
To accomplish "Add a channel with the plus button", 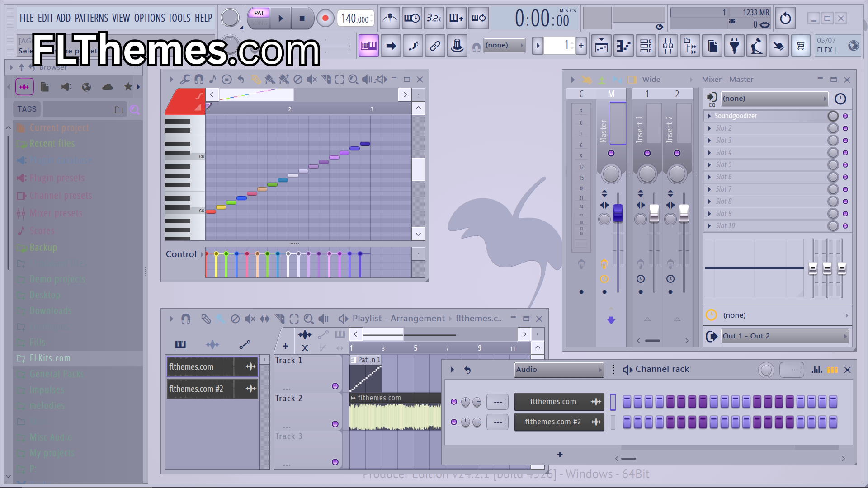I will click(x=560, y=455).
